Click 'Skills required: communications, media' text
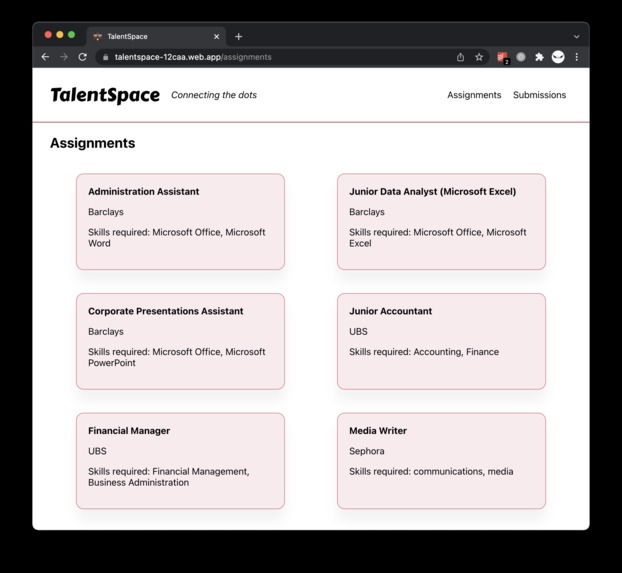This screenshot has width=622, height=573. coord(431,471)
